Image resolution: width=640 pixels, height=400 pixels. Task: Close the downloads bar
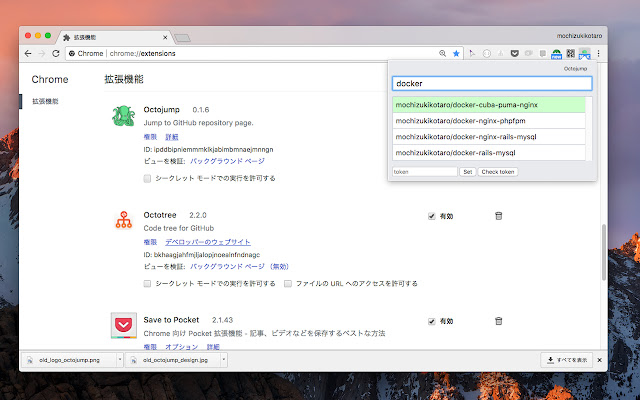[x=599, y=360]
